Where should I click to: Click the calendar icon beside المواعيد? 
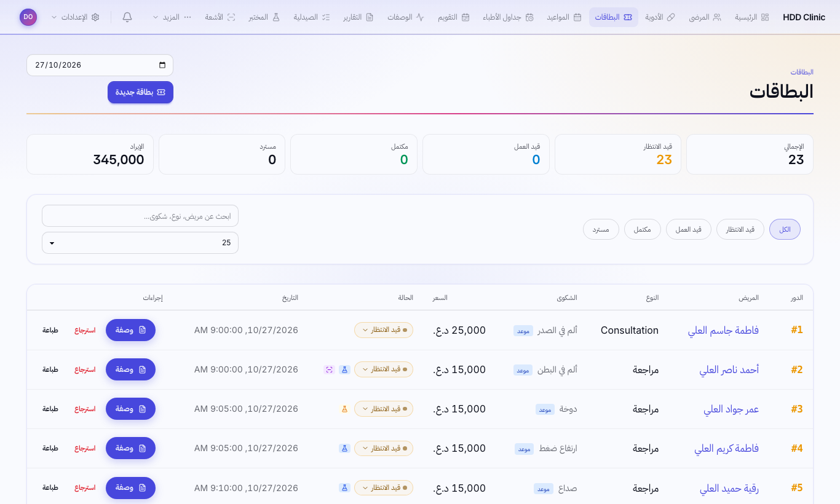pos(577,17)
